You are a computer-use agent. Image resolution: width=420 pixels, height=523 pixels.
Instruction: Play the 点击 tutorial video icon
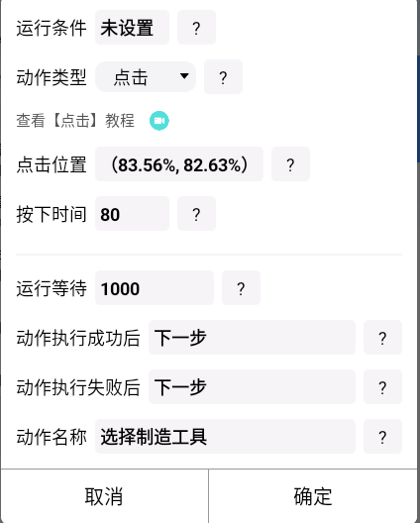(x=159, y=121)
